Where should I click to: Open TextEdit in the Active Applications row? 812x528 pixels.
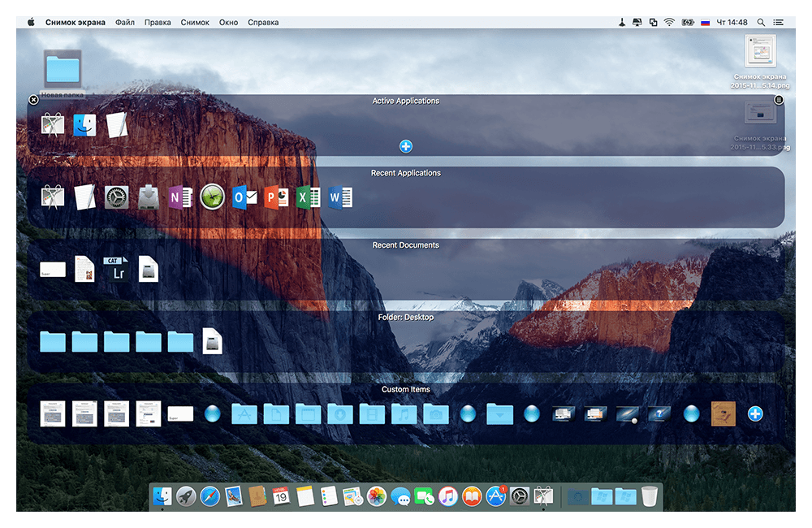116,125
